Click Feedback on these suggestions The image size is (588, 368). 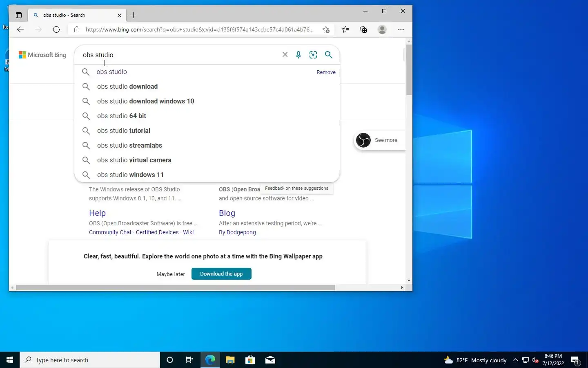[x=296, y=188]
